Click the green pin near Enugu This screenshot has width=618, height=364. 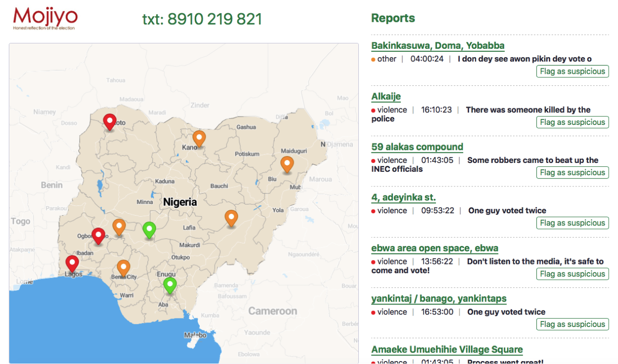tap(170, 286)
